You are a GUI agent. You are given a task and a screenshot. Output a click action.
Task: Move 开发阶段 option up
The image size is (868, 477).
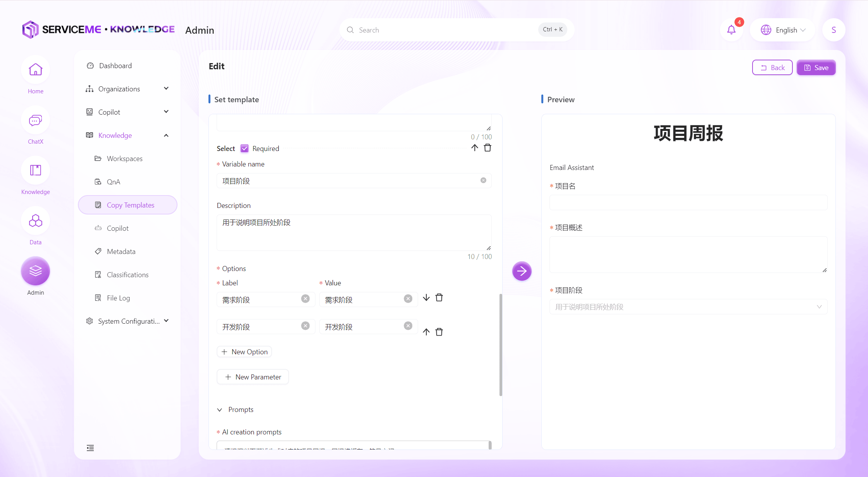click(x=426, y=332)
